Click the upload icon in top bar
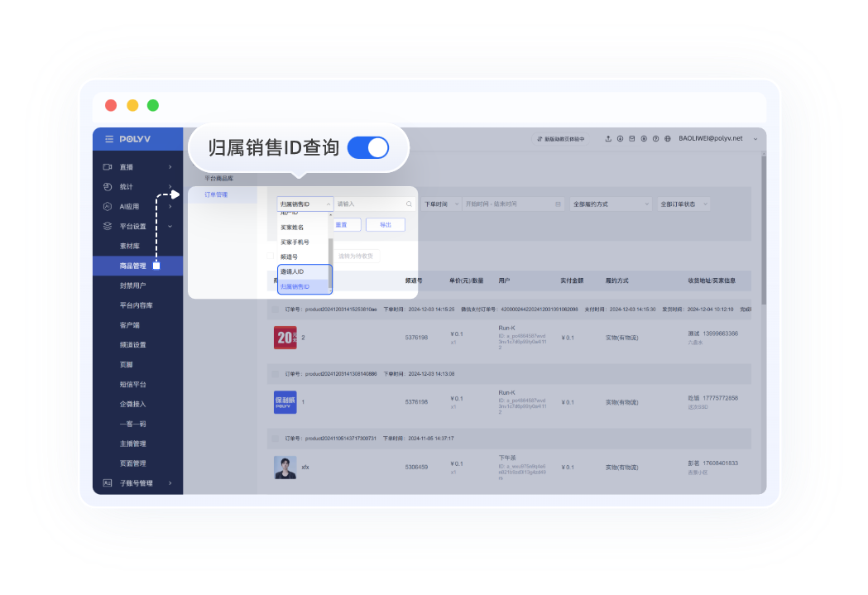868x595 pixels. pos(609,139)
